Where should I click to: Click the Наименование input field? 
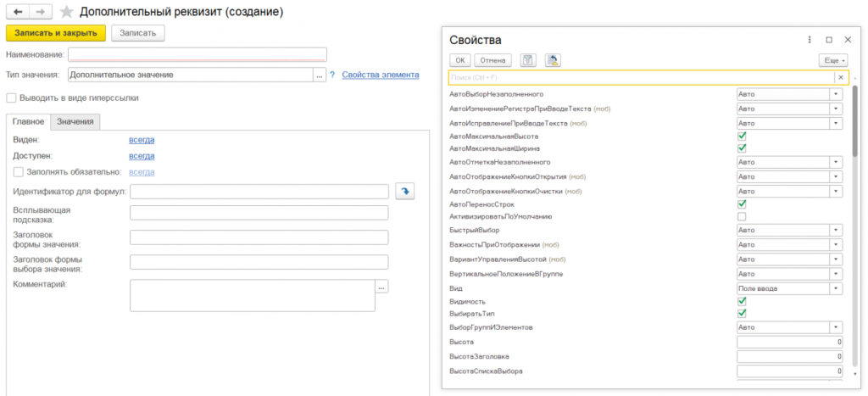click(x=197, y=54)
